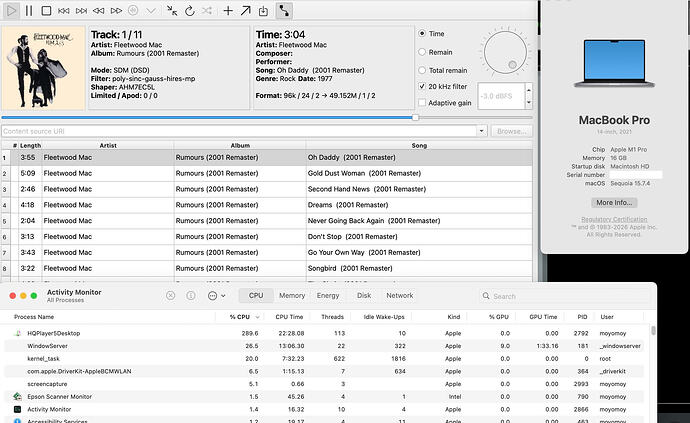Image resolution: width=690 pixels, height=423 pixels.
Task: Click the greyed circular toolbar icon
Action: [x=133, y=11]
